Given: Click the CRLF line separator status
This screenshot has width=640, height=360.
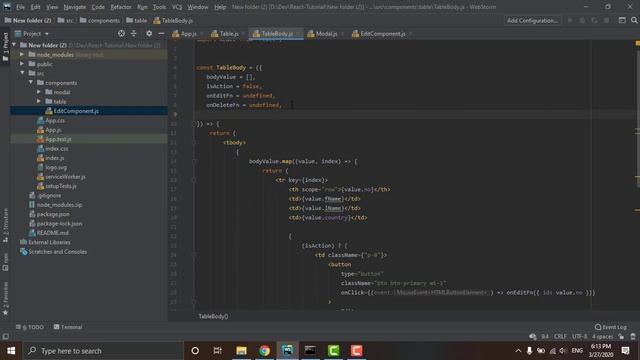Looking at the screenshot, I should click(560, 337).
